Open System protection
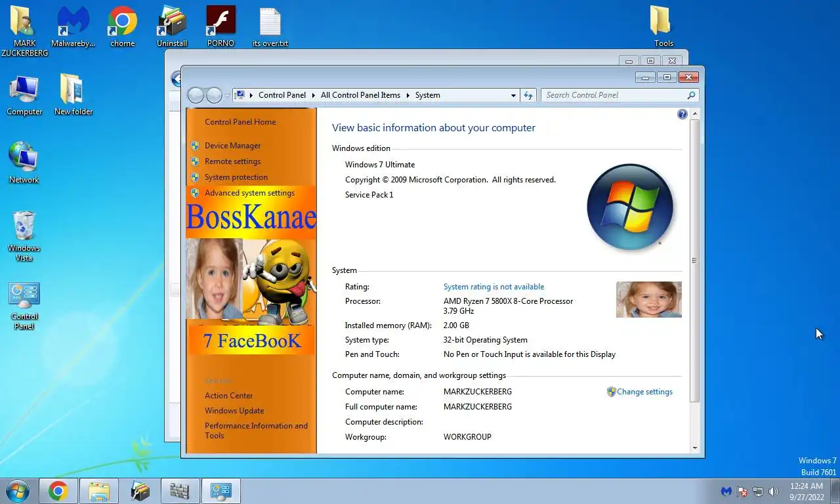Viewport: 840px width, 504px height. tap(236, 177)
